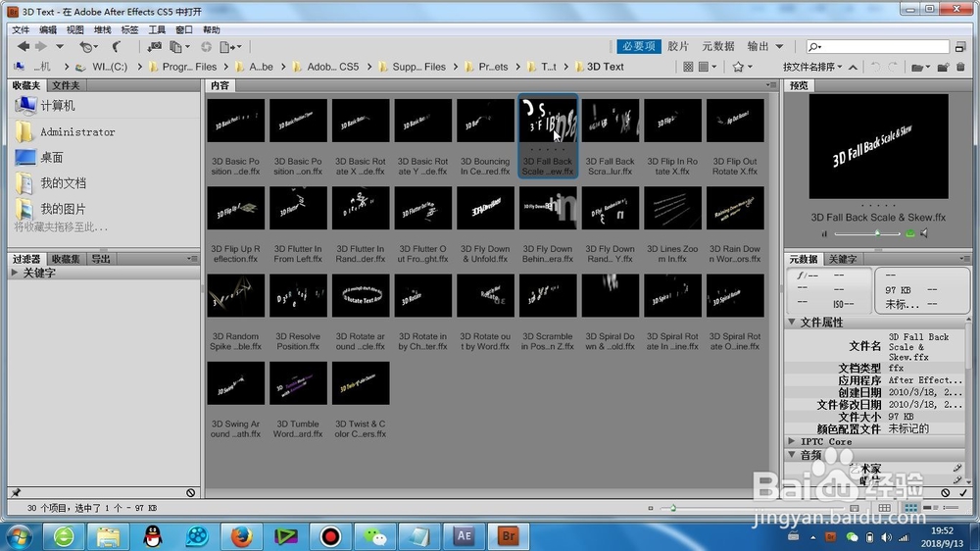Click the open in Camera Raw icon
The width and height of the screenshot is (980, 551).
[x=206, y=47]
